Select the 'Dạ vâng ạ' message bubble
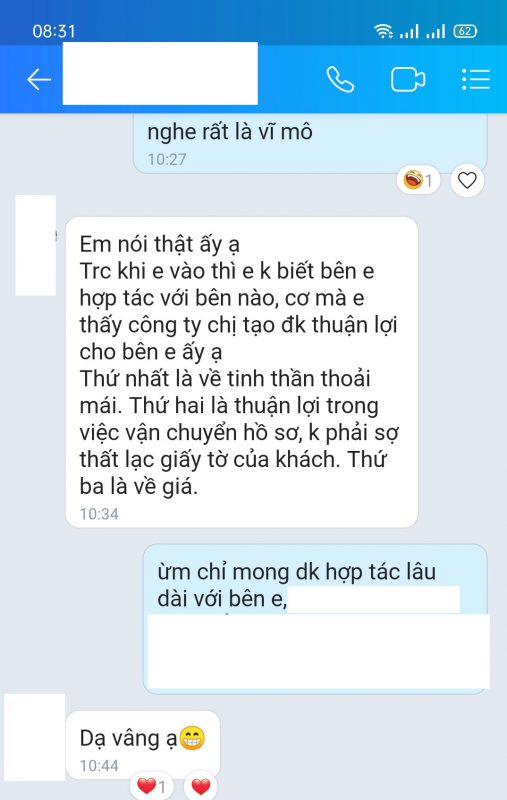Screen dimensions: 507x800 pos(143,745)
